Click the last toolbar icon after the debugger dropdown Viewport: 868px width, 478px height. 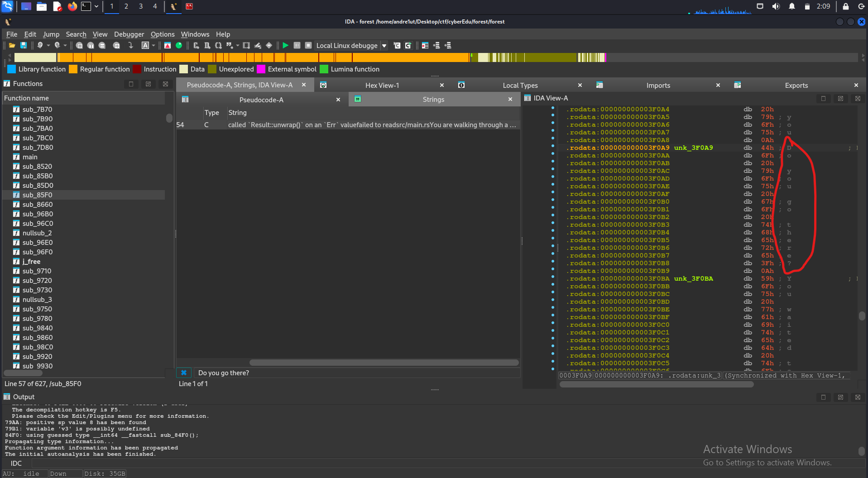click(448, 45)
